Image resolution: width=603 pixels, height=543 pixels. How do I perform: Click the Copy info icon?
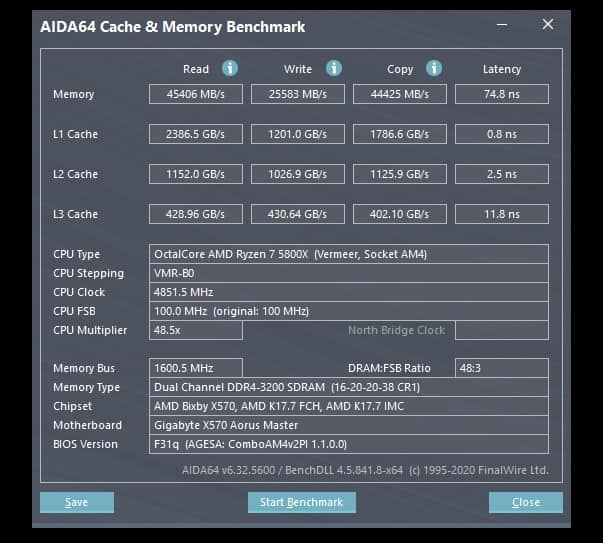tap(434, 68)
